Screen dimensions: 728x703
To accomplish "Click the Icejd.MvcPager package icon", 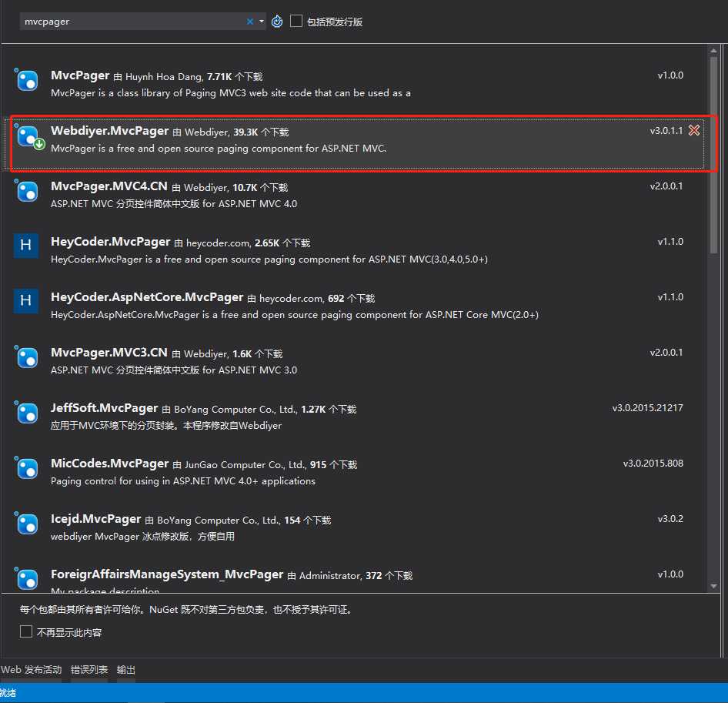I will (x=27, y=524).
